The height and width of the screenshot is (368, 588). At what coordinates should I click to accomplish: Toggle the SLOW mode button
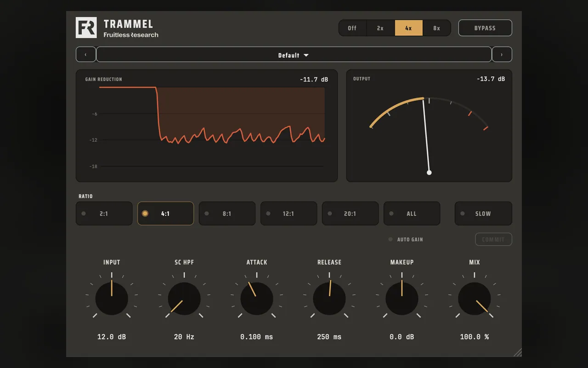483,213
